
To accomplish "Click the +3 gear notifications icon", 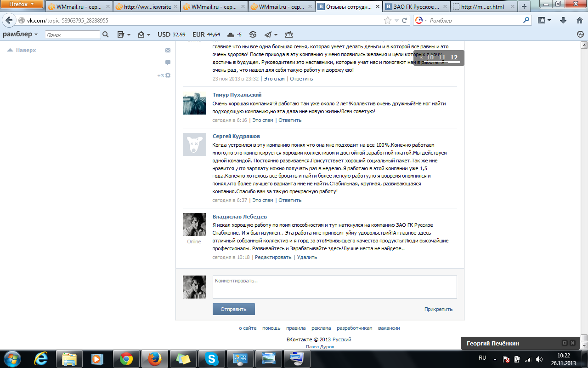I will click(x=164, y=75).
